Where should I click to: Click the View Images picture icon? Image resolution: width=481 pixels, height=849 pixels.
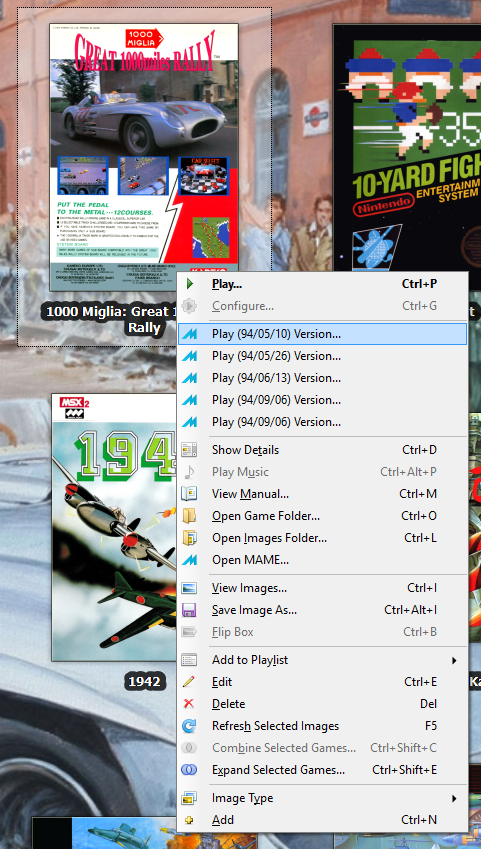click(x=189, y=588)
